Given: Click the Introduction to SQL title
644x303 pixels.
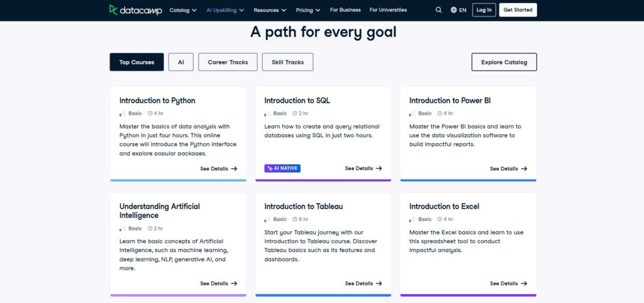Looking at the screenshot, I should [x=297, y=100].
